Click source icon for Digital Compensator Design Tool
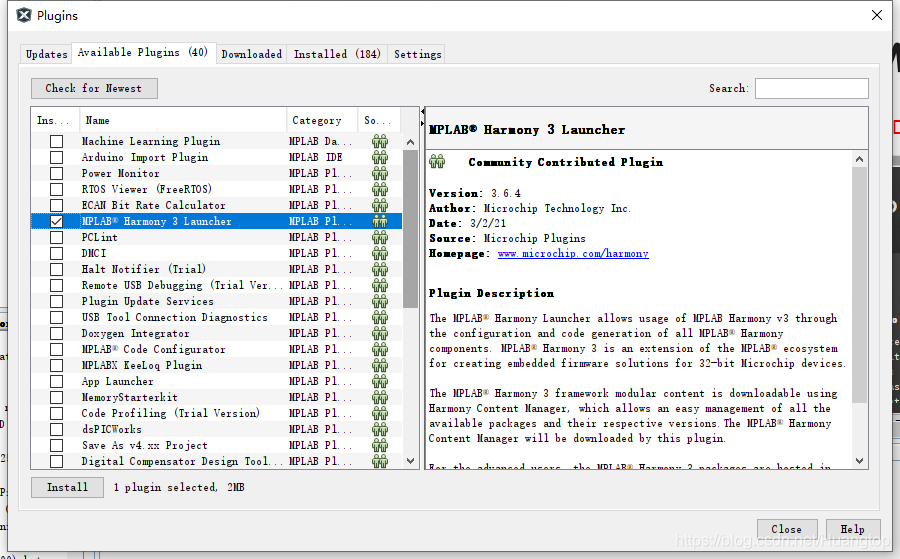900x559 pixels. pos(379,461)
